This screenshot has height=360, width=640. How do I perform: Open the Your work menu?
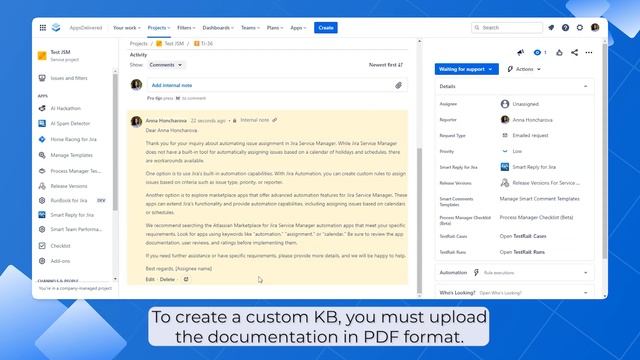click(x=127, y=28)
